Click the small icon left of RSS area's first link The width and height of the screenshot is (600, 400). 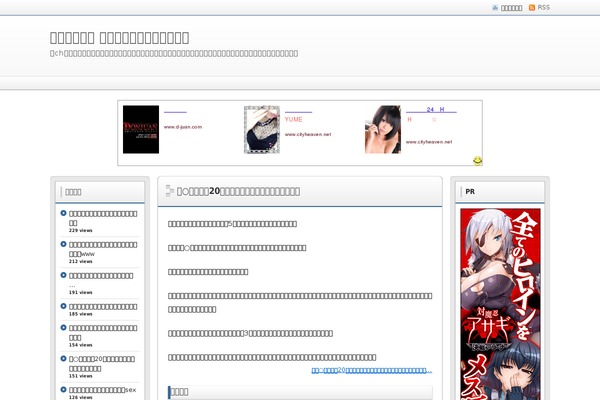495,8
